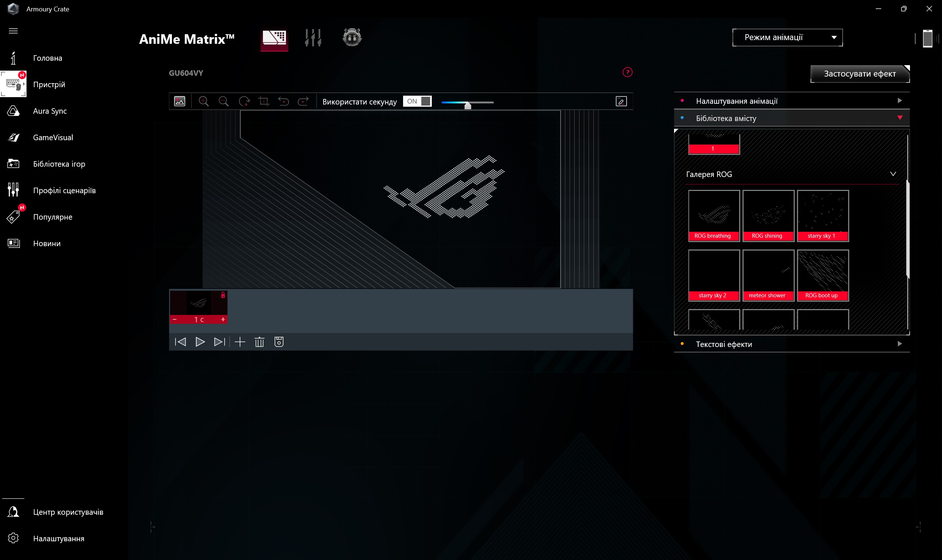Image resolution: width=942 pixels, height=560 pixels.
Task: Select the crop tool icon
Action: [x=264, y=101]
